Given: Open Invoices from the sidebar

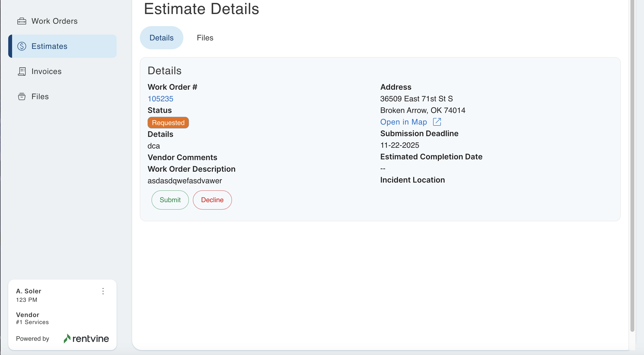Looking at the screenshot, I should tap(46, 71).
